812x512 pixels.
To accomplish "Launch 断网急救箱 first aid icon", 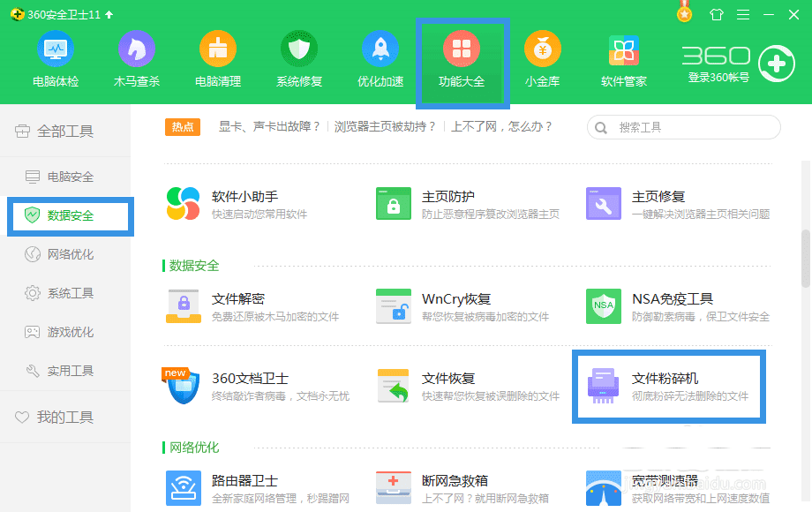I will 394,487.
